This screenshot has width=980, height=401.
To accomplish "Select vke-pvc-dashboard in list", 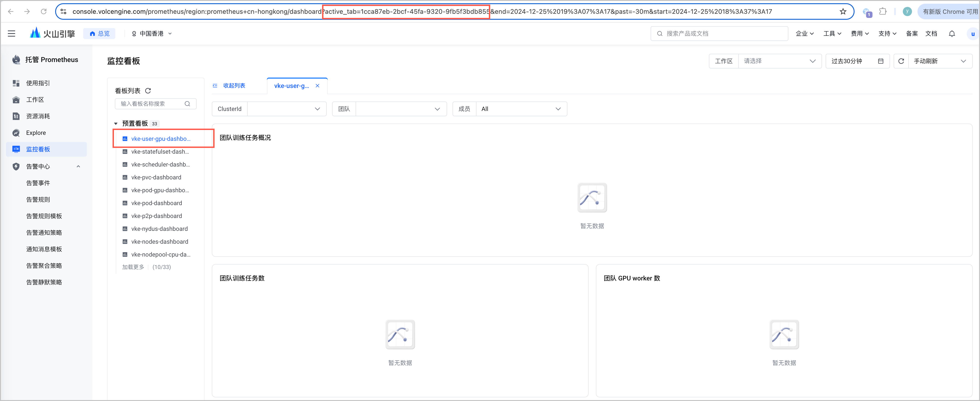I will [156, 177].
